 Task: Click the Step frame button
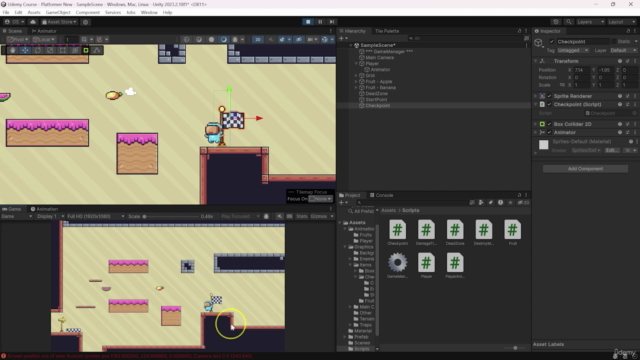coord(332,22)
